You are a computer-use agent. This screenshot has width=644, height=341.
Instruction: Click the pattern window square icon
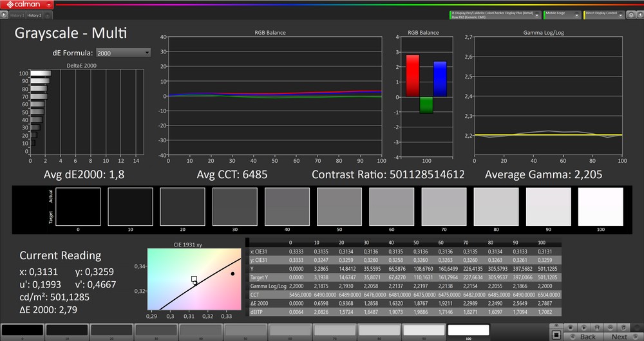coord(556,335)
